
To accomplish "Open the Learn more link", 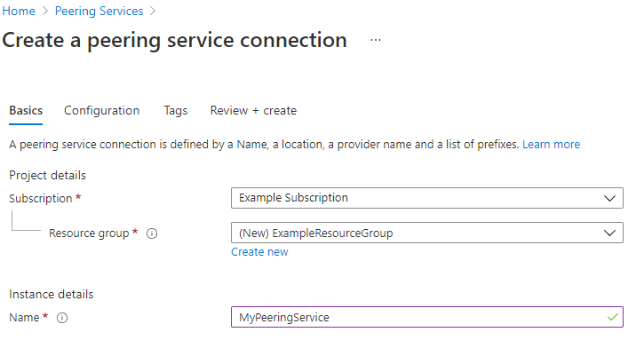I will click(552, 145).
